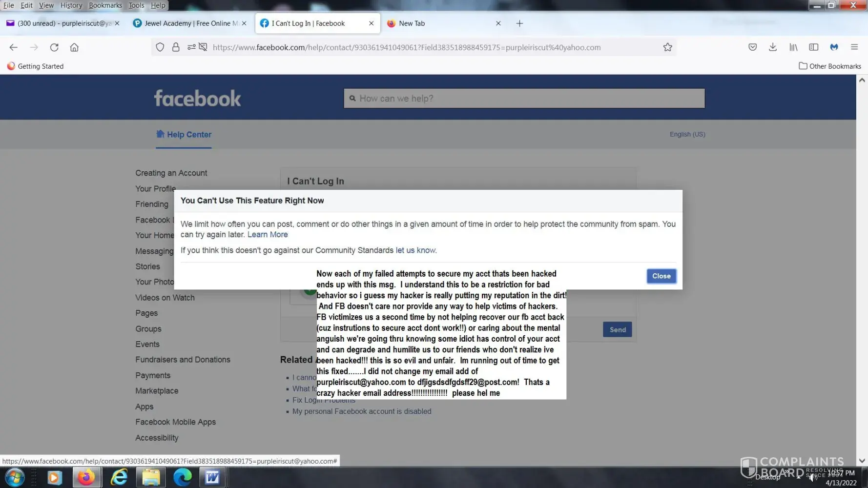Click the page scrollbar down arrow
This screenshot has height=488, width=868.
(x=862, y=460)
